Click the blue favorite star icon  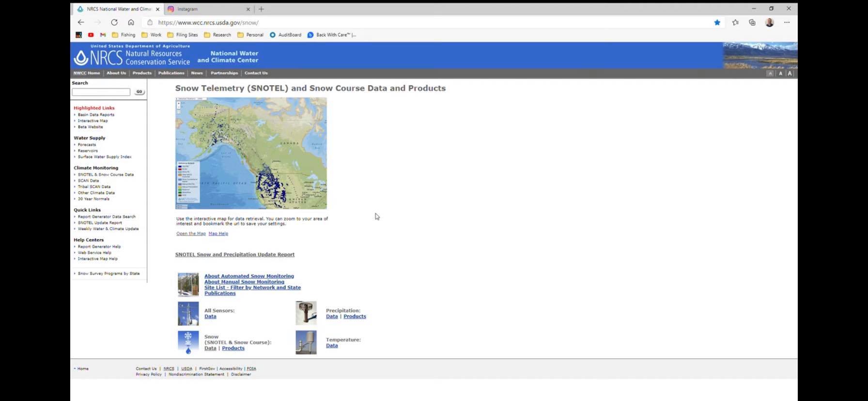(x=717, y=22)
